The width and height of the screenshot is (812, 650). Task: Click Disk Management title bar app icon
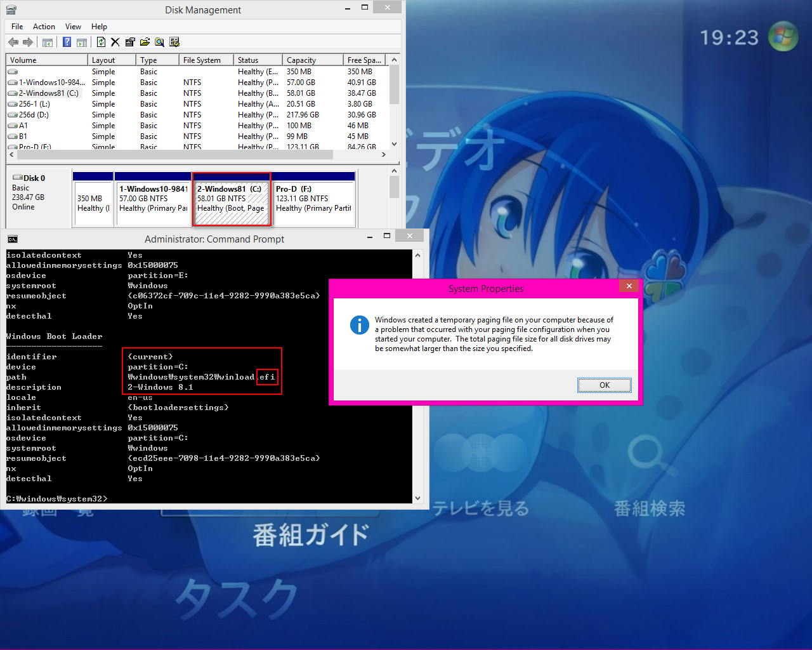point(11,10)
